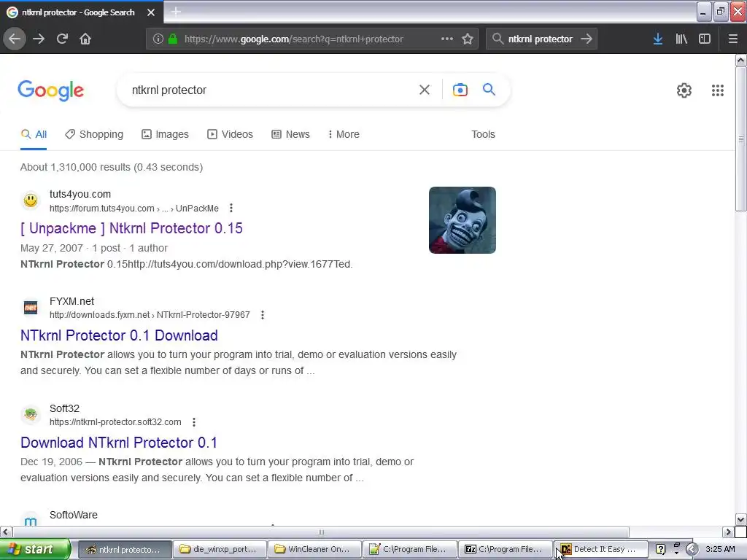Switch to die_winxp_port taskbar folder
The height and width of the screenshot is (560, 747).
pyautogui.click(x=219, y=549)
